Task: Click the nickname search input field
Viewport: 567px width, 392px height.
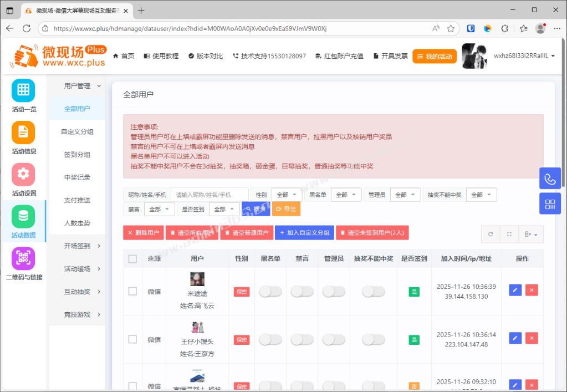Action: pyautogui.click(x=211, y=195)
